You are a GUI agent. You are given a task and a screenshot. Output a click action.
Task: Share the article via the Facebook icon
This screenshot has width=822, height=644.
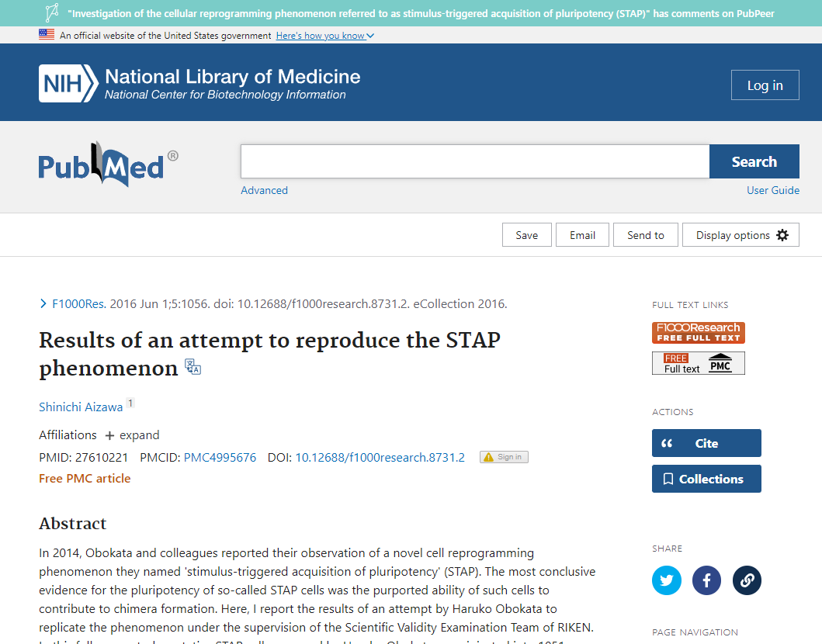(706, 580)
